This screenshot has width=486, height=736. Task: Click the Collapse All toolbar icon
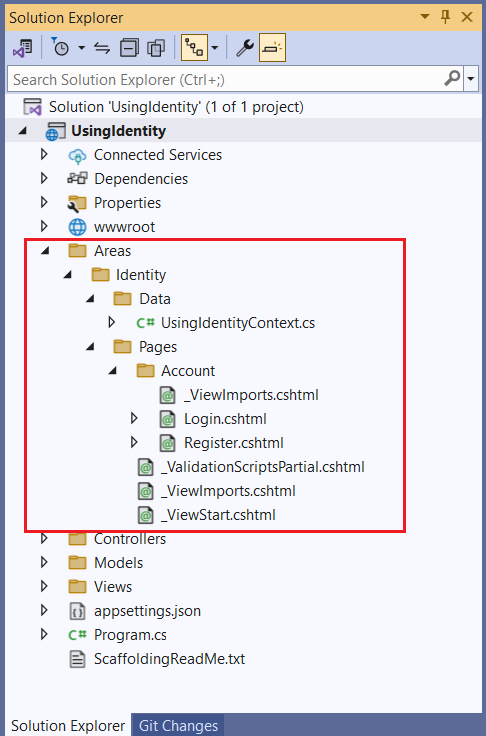pos(129,48)
